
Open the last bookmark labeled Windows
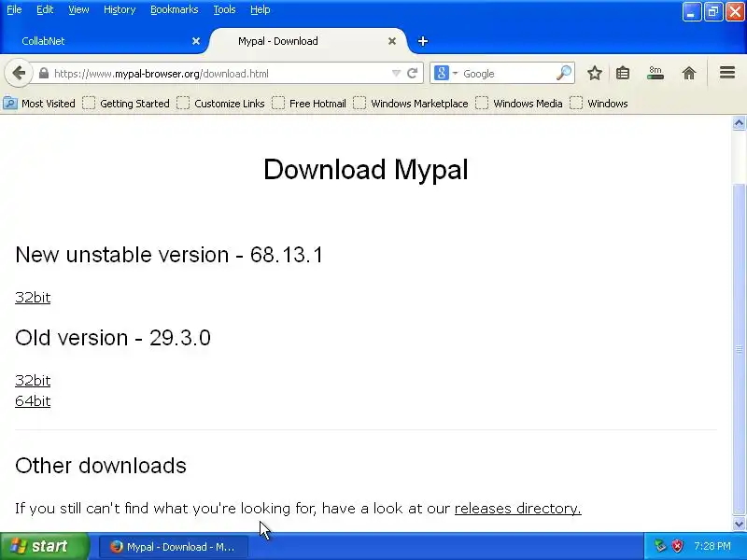coord(599,104)
